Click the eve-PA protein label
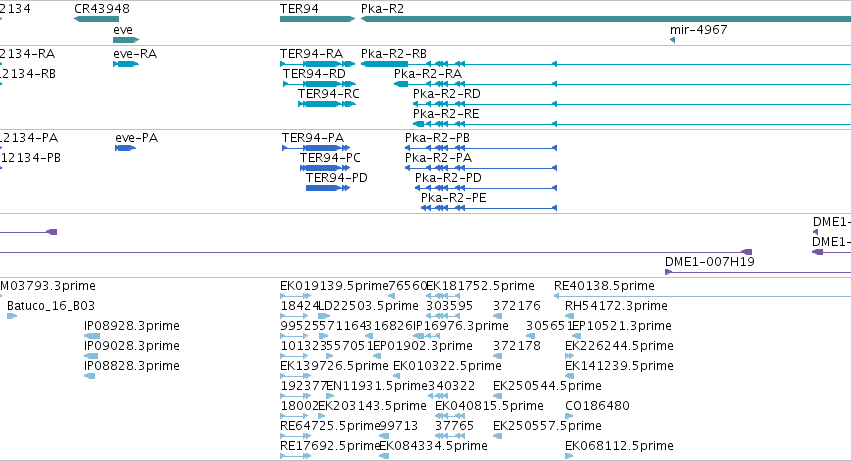The width and height of the screenshot is (851, 461). (137, 138)
